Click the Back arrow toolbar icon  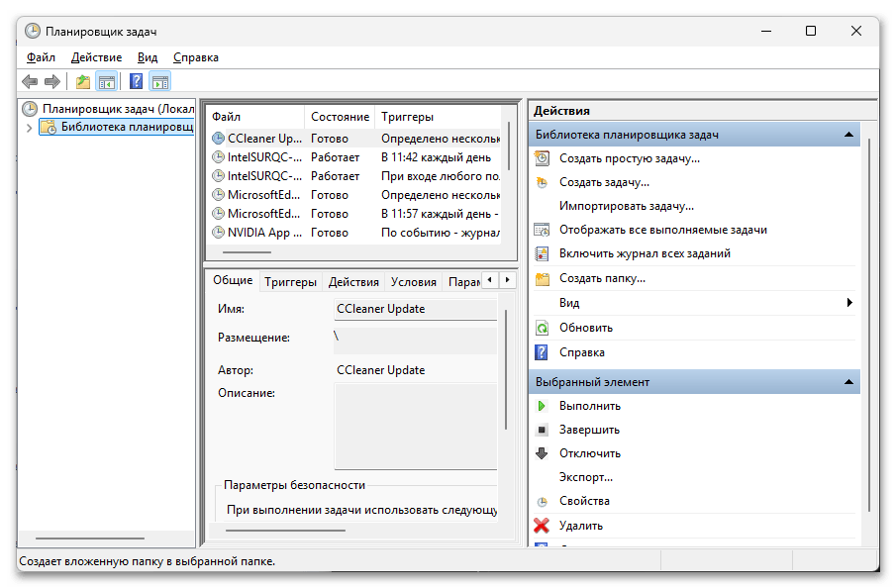30,82
